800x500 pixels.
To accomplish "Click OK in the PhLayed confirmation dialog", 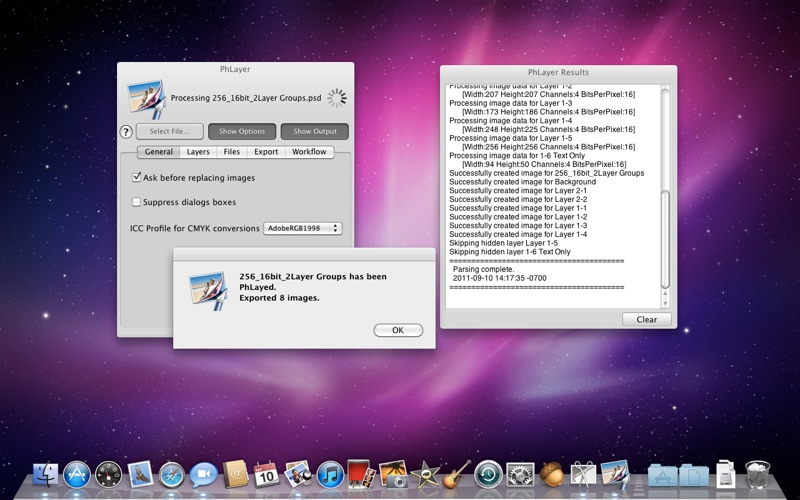I will pyautogui.click(x=398, y=330).
